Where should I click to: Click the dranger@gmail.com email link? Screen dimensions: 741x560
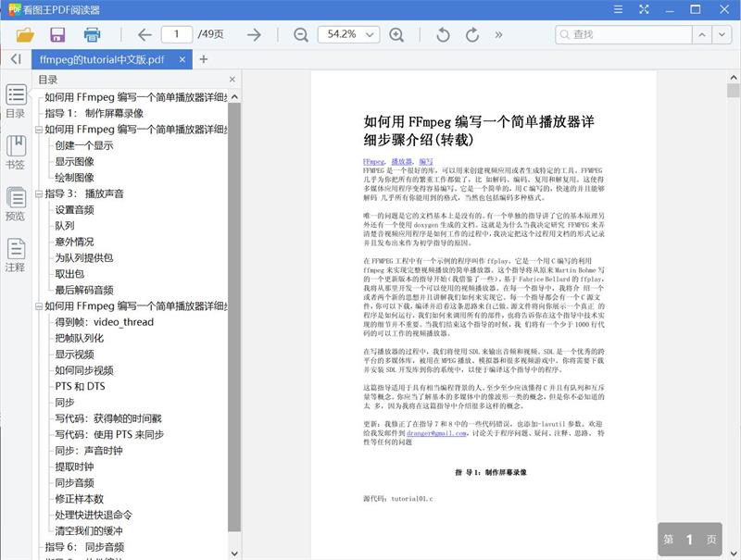(436, 433)
